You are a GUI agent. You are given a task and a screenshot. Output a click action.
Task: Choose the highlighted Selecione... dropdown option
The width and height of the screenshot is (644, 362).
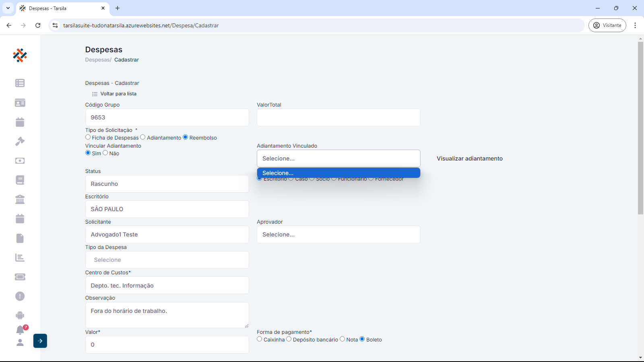pyautogui.click(x=339, y=173)
